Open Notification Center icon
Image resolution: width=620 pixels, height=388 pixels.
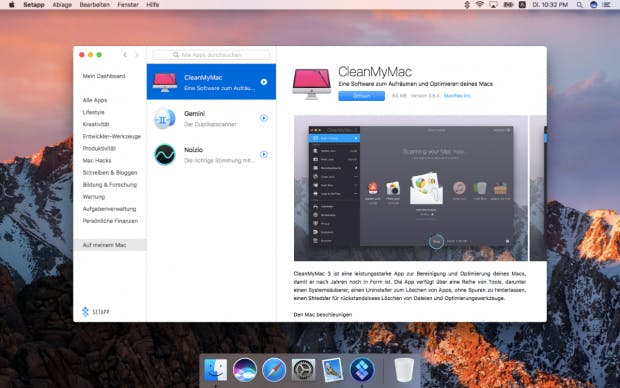point(607,5)
